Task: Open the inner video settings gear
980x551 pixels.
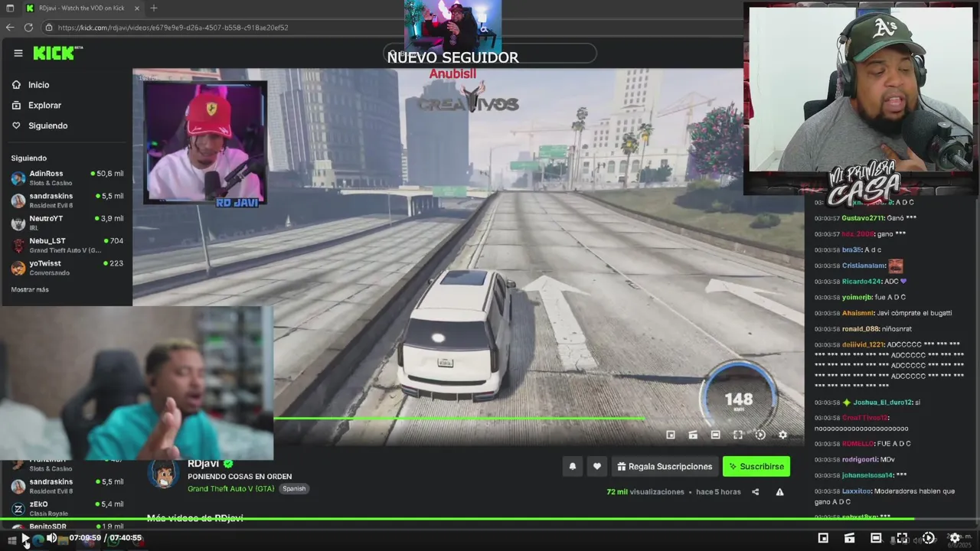Action: point(782,435)
